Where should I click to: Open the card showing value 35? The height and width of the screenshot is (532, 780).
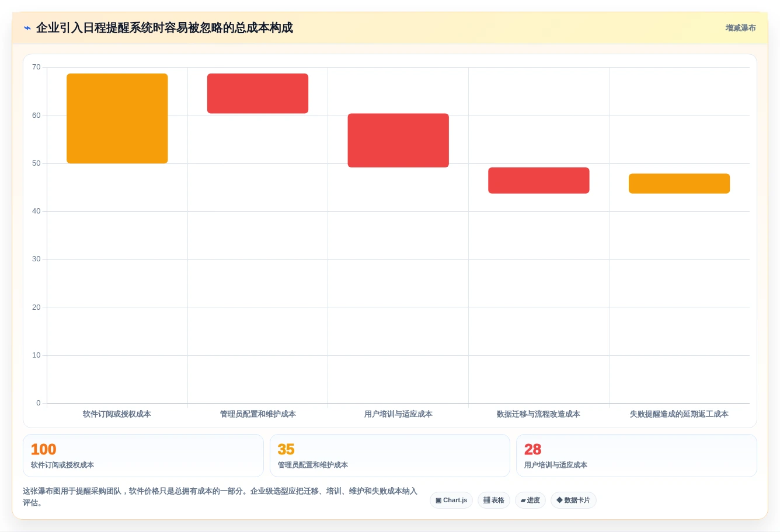point(390,456)
